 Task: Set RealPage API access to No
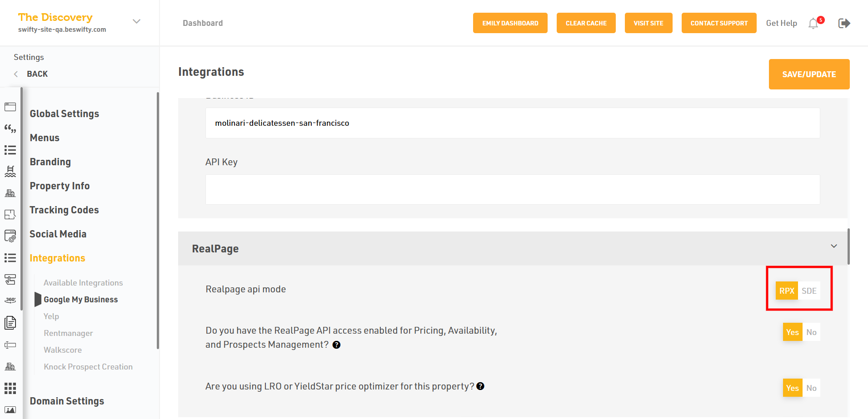811,332
